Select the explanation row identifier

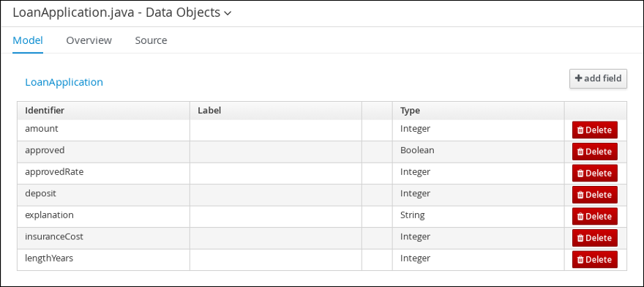tap(49, 215)
